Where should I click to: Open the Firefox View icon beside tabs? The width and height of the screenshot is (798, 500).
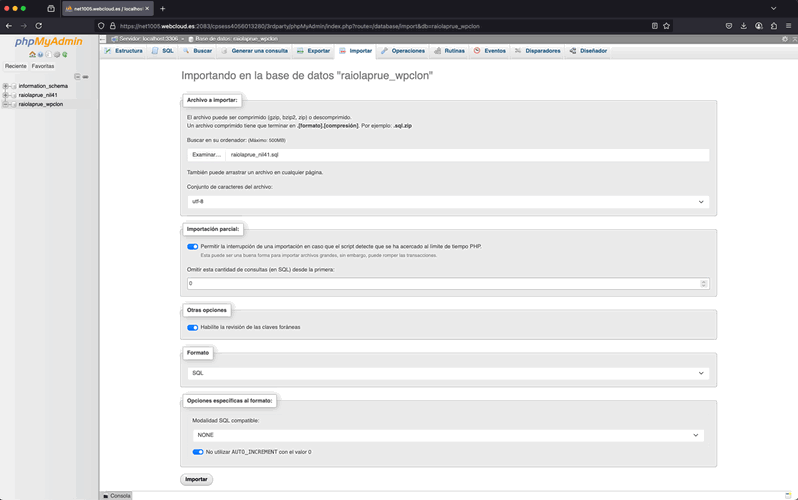coord(51,9)
